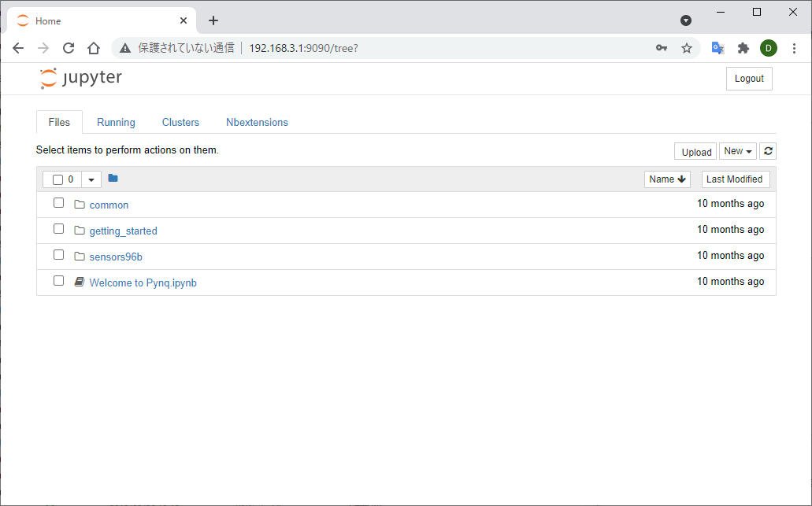Open the New dropdown menu
Image resolution: width=812 pixels, height=506 pixels.
(738, 151)
